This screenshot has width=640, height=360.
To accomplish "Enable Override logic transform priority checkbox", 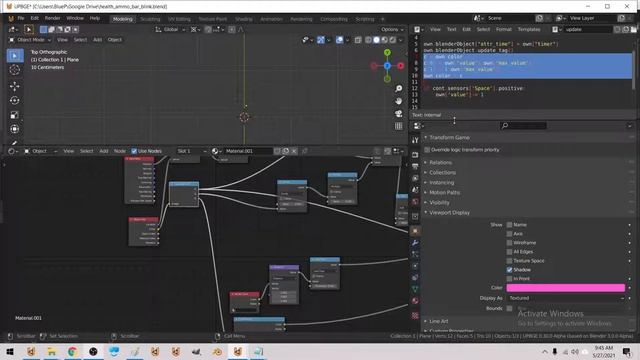I will [427, 150].
